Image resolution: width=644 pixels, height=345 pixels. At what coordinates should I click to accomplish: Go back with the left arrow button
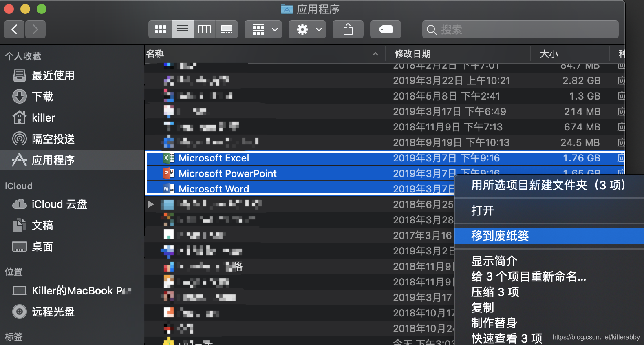tap(14, 29)
